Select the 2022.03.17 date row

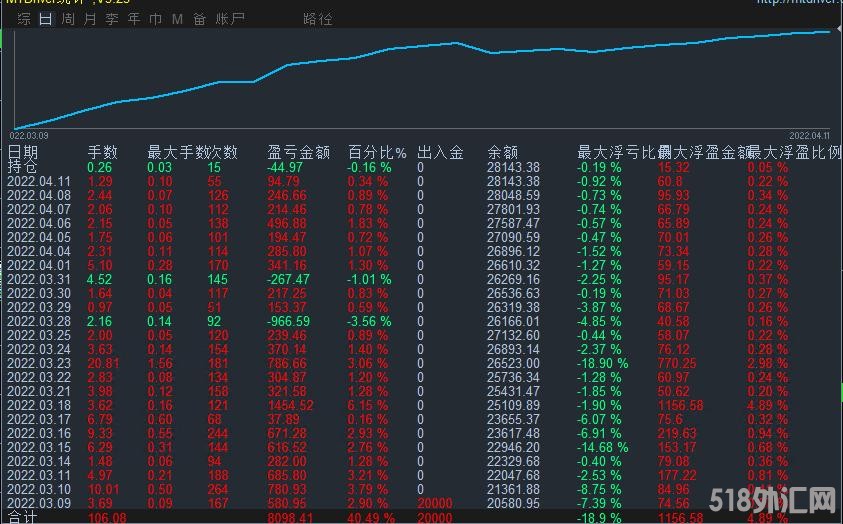pos(39,419)
